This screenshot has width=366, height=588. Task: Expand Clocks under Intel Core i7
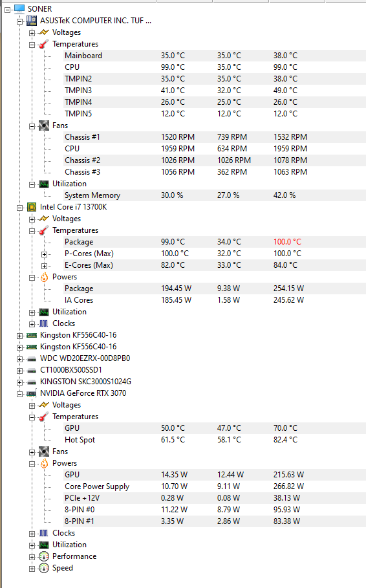tap(32, 324)
